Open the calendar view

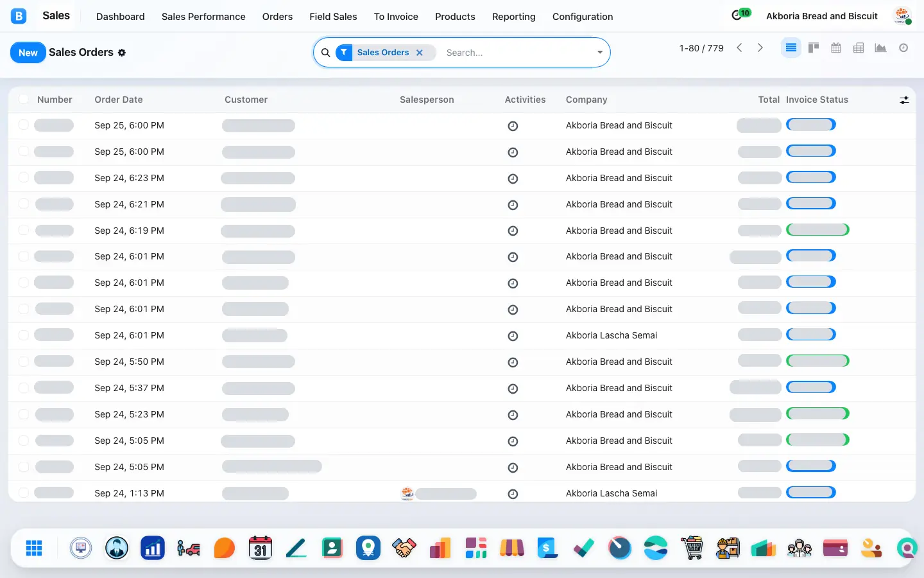836,48
